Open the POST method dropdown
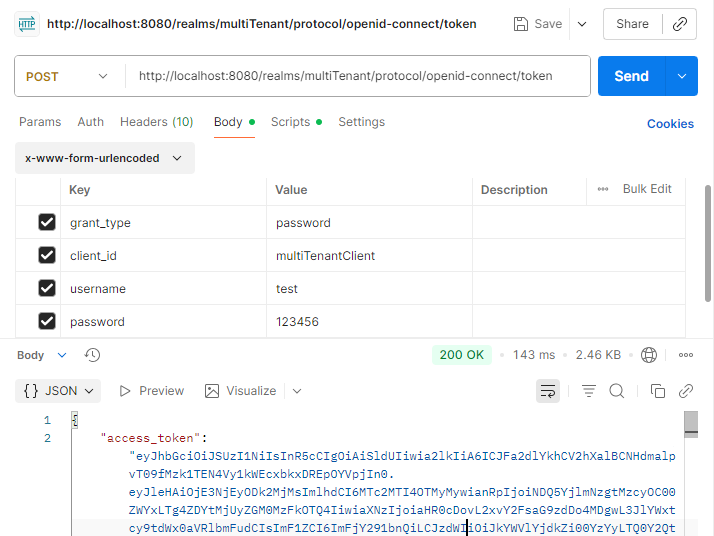The image size is (714, 536). click(x=68, y=76)
